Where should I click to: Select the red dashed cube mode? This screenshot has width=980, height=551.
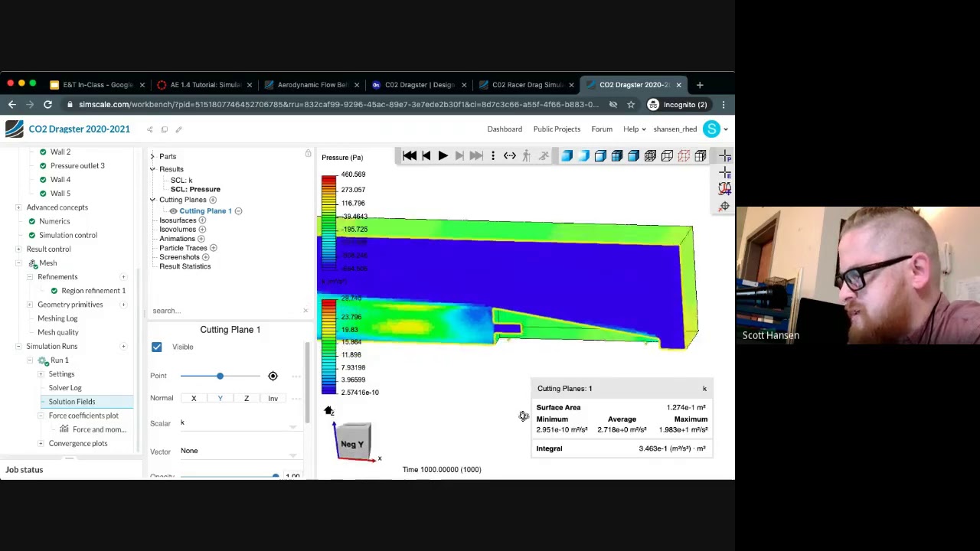(684, 156)
